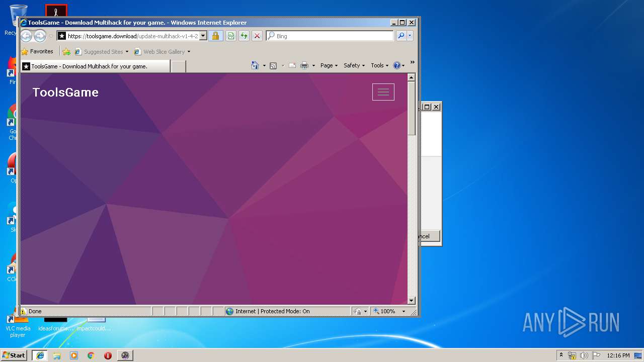This screenshot has width=644, height=362.
Task: Click the Action Center flag tray icon
Action: (x=596, y=355)
